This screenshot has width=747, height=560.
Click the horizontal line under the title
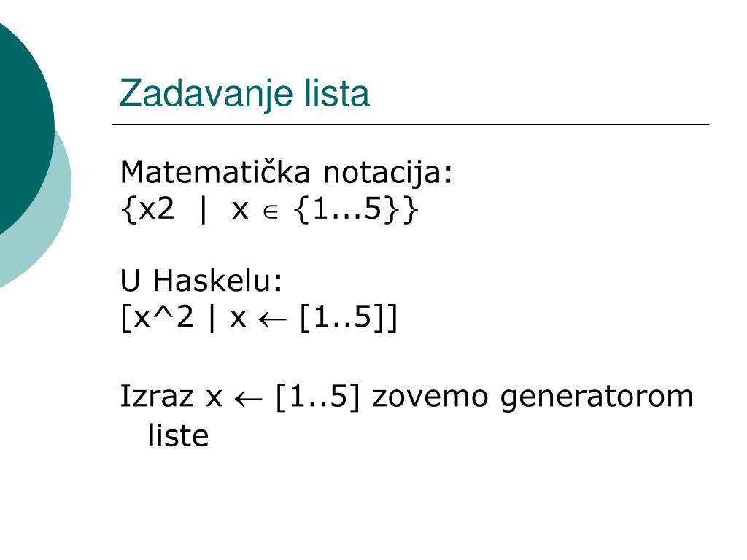pyautogui.click(x=411, y=124)
